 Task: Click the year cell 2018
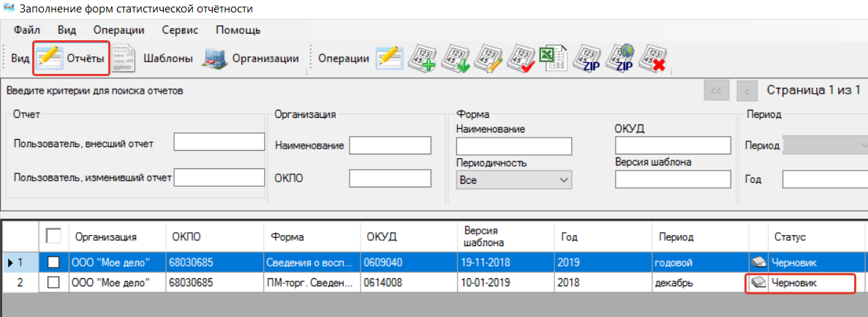(x=603, y=283)
